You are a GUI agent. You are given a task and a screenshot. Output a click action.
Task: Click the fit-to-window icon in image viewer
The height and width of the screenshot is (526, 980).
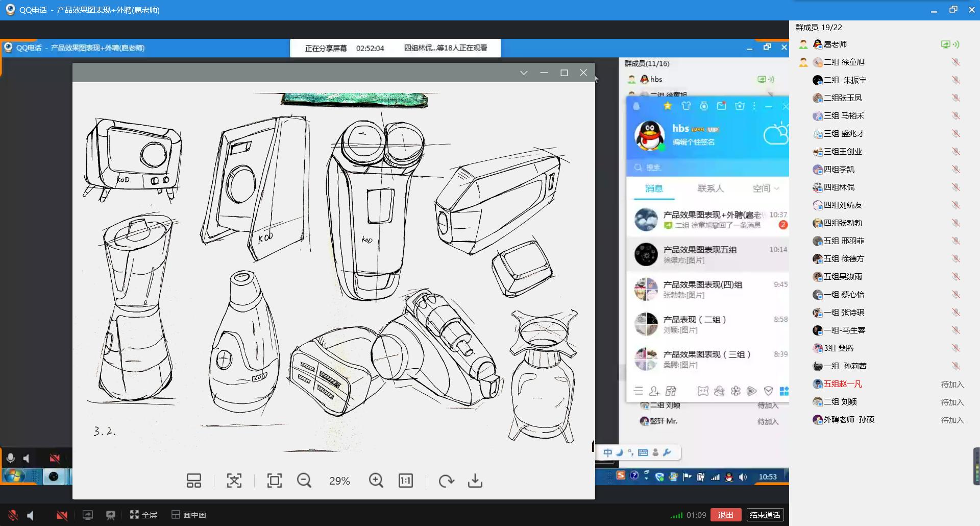[x=275, y=481]
